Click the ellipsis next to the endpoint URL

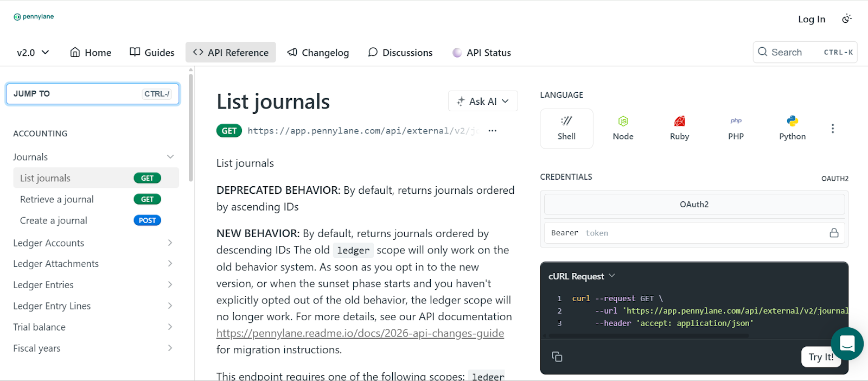click(492, 131)
